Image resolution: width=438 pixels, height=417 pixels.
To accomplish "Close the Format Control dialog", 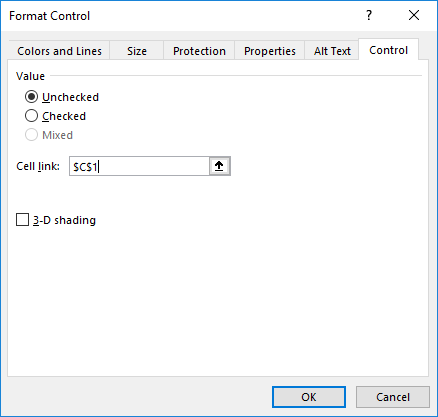I will [x=414, y=15].
